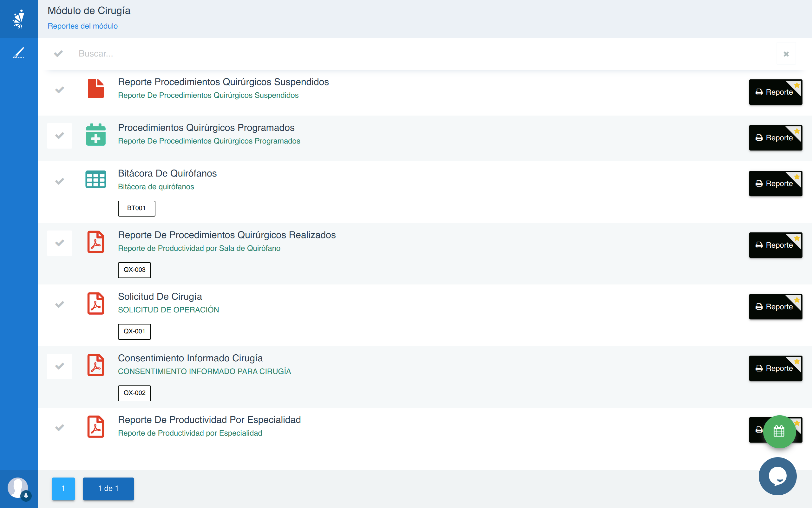Open 'Reporte De Productividad Por Especialidad' title
Screen dimensions: 812x508
pyautogui.click(x=209, y=420)
